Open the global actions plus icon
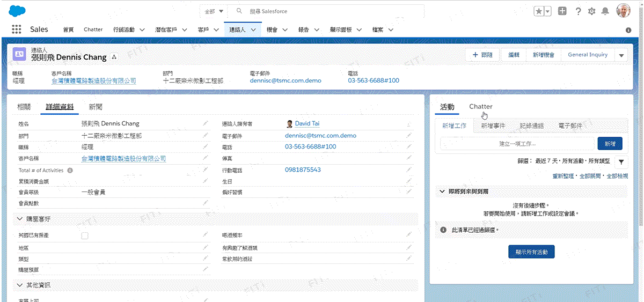Viewport: 644px width, 302px height. coord(562,11)
